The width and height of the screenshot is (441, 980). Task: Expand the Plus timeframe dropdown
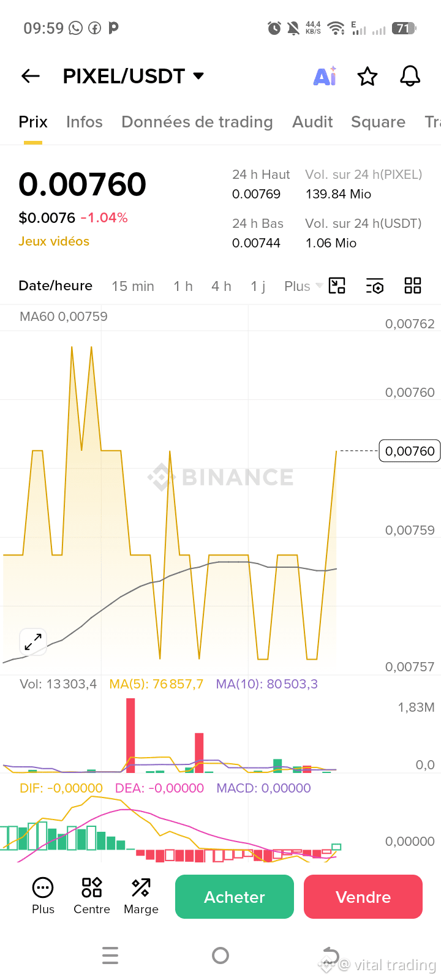(x=303, y=286)
